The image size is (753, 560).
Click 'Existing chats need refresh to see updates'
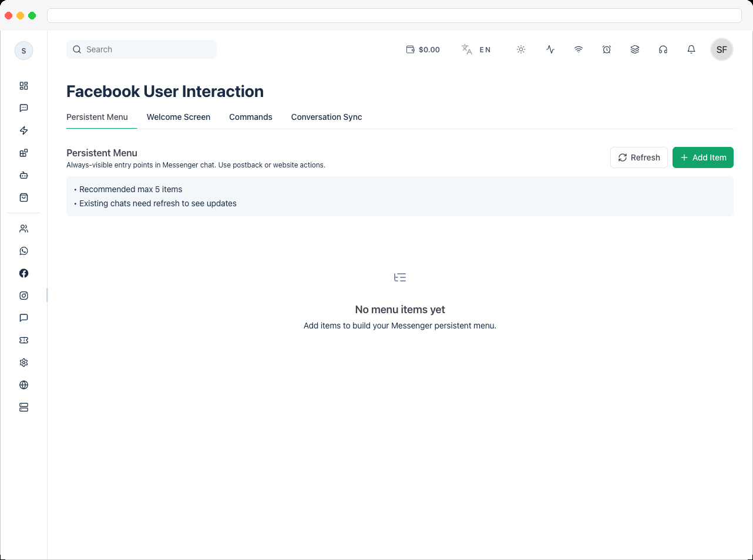coord(158,203)
